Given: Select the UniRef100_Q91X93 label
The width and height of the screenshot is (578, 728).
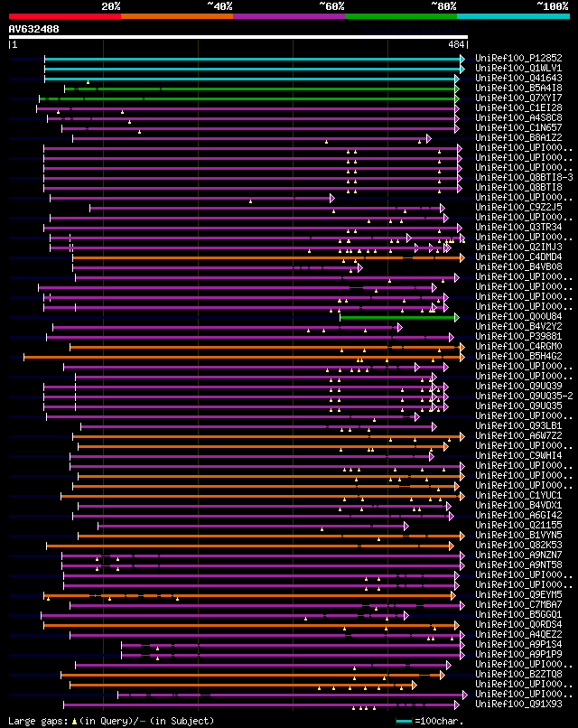Looking at the screenshot, I should coord(518,704).
